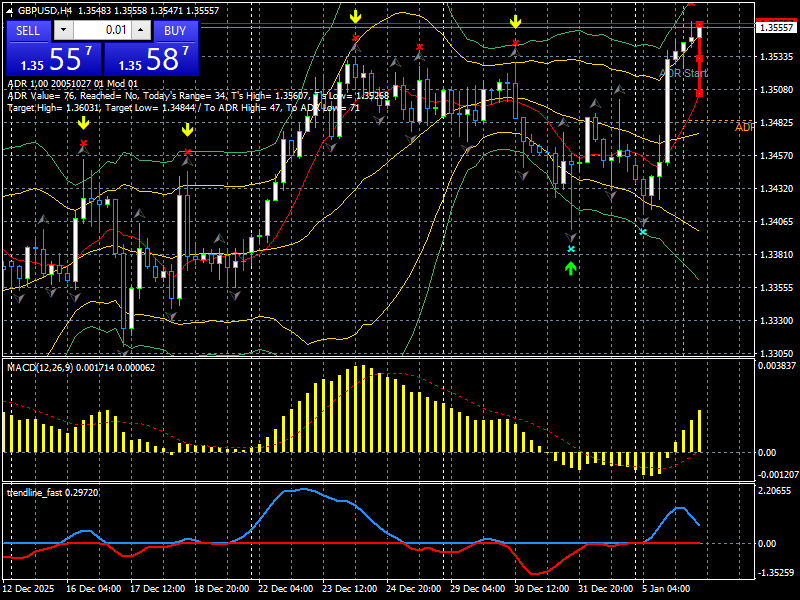Click the 24 Dec 20:00 time label

point(413,588)
